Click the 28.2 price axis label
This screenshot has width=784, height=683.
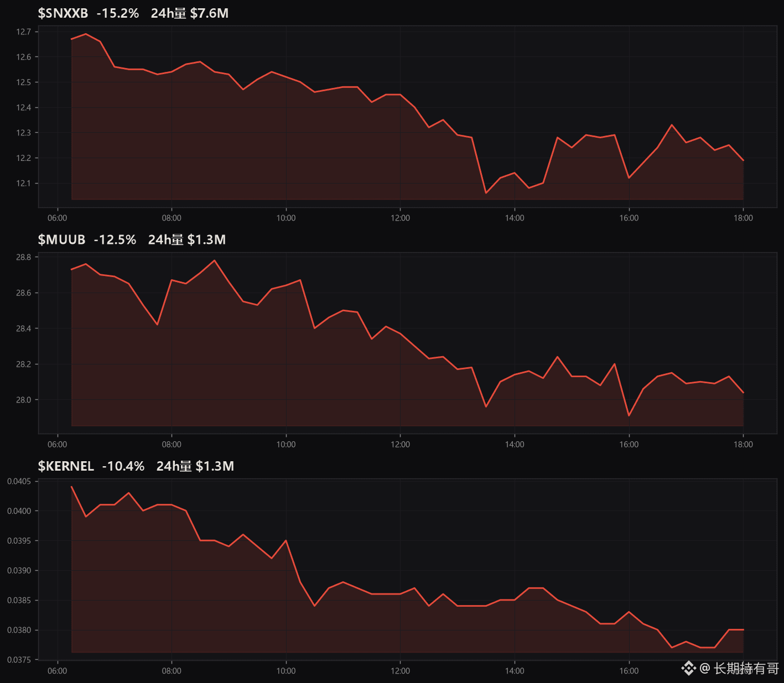point(24,364)
